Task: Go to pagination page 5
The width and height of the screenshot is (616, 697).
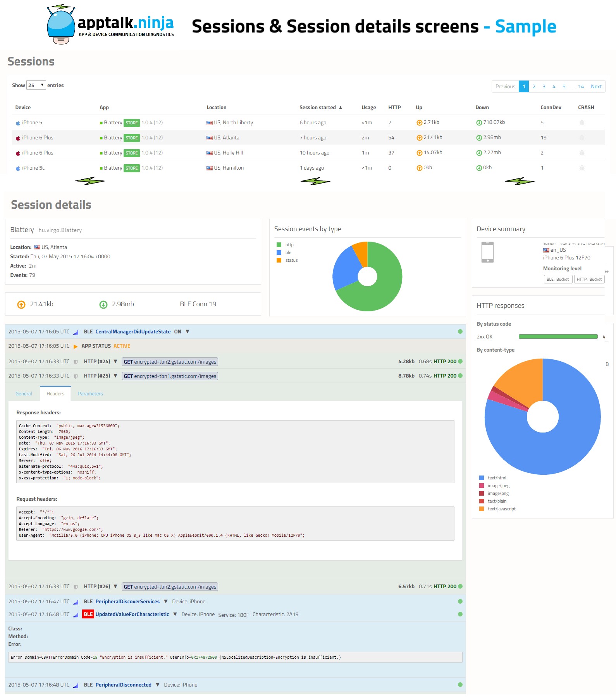Action: coord(564,86)
